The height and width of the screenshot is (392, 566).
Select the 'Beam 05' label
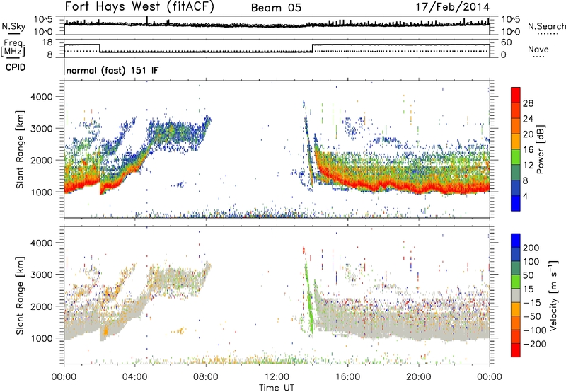click(x=276, y=8)
